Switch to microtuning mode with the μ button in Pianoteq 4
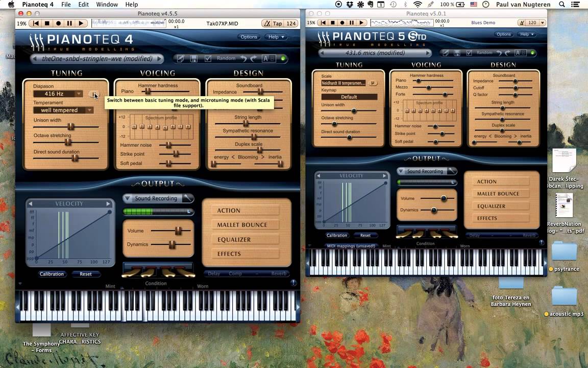Image resolution: width=588 pixels, height=368 pixels. point(94,94)
